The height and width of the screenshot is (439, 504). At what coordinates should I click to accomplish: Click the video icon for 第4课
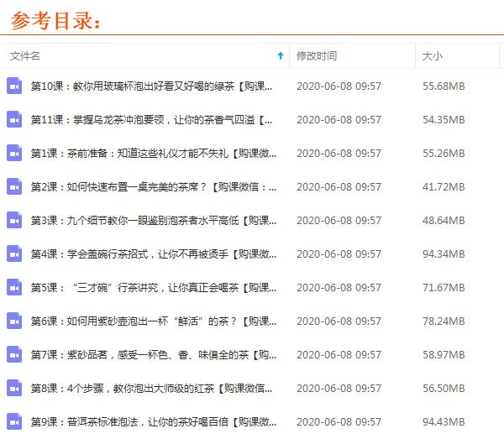tap(14, 253)
